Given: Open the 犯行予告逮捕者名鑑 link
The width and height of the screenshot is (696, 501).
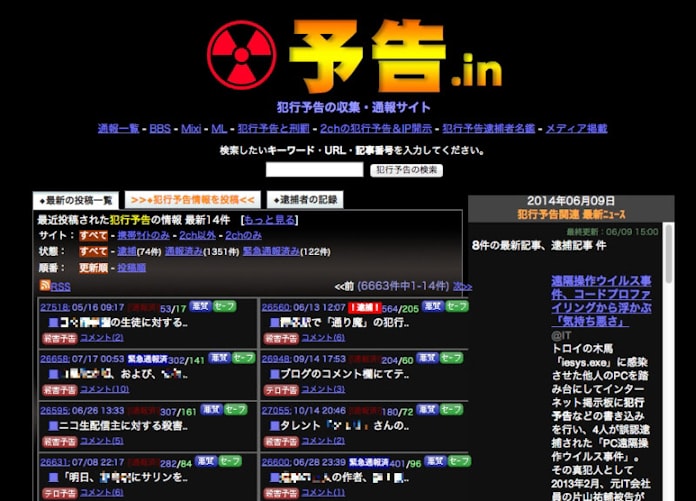Looking at the screenshot, I should point(489,129).
